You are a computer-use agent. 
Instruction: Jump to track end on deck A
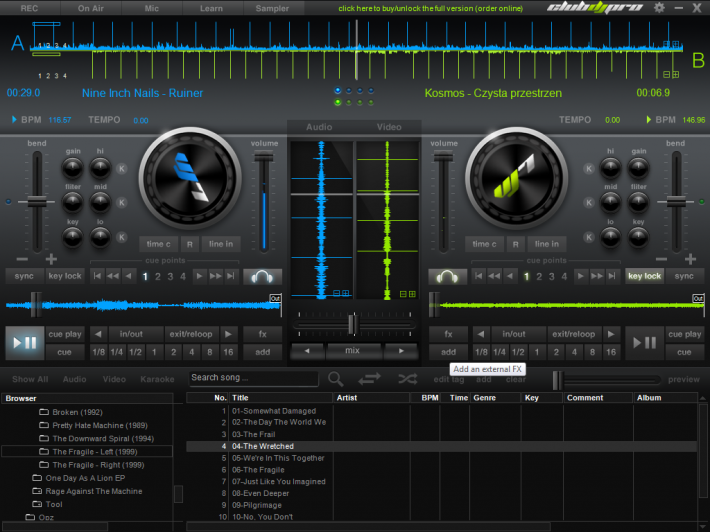click(231, 276)
